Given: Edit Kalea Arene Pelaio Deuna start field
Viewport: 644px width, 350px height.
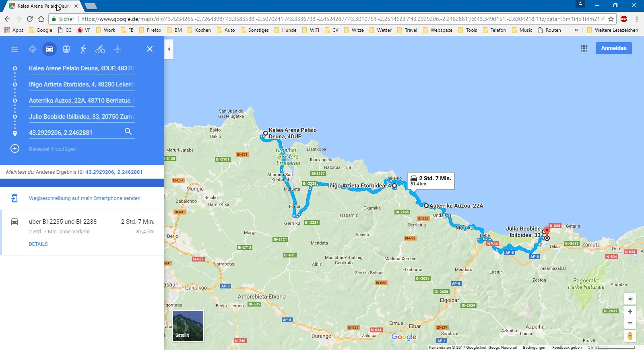Looking at the screenshot, I should 82,68.
